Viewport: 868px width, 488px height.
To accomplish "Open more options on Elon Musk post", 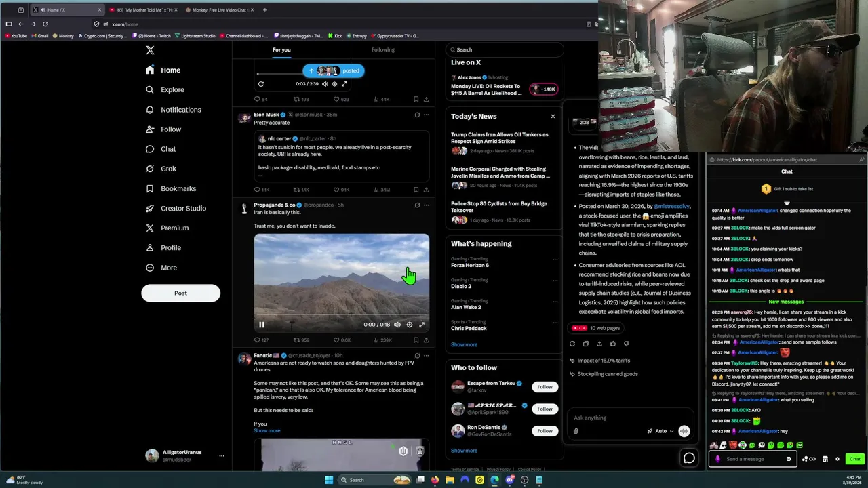I will [x=426, y=115].
